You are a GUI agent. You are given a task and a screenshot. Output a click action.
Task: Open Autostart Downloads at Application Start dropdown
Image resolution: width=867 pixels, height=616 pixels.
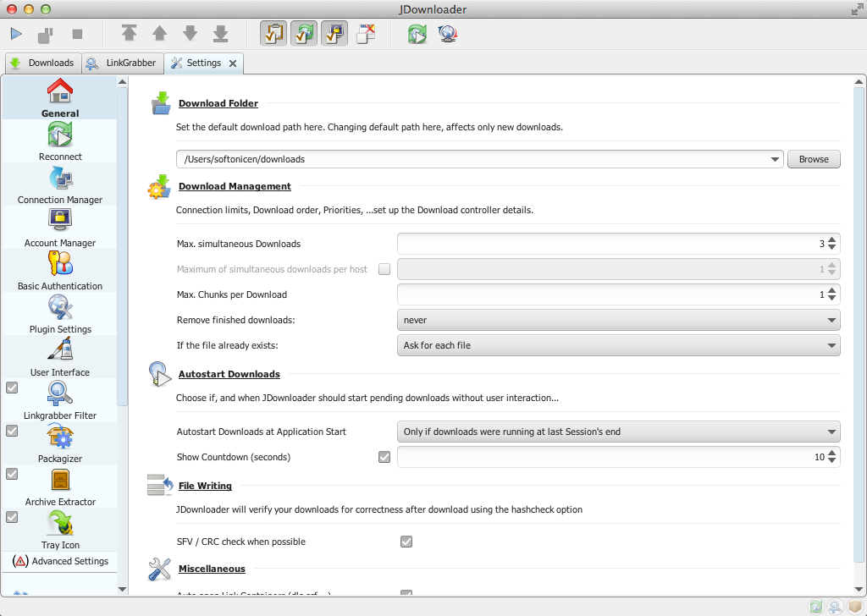click(x=619, y=432)
